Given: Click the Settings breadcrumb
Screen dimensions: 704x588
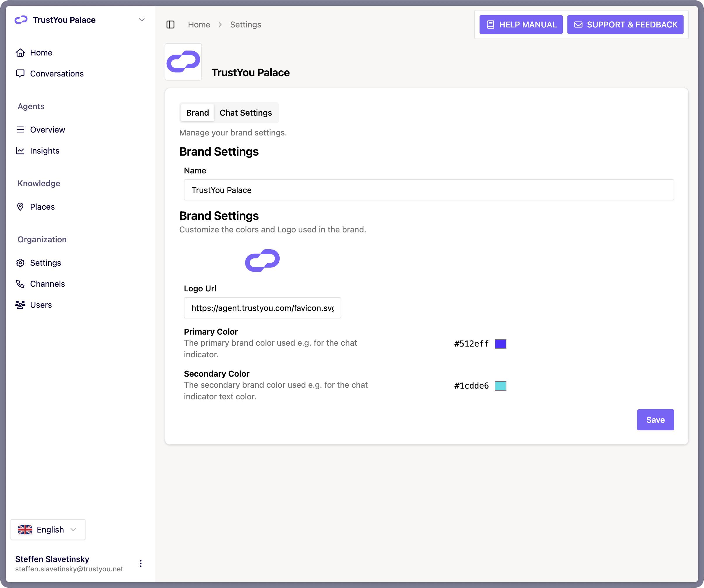Looking at the screenshot, I should [246, 25].
